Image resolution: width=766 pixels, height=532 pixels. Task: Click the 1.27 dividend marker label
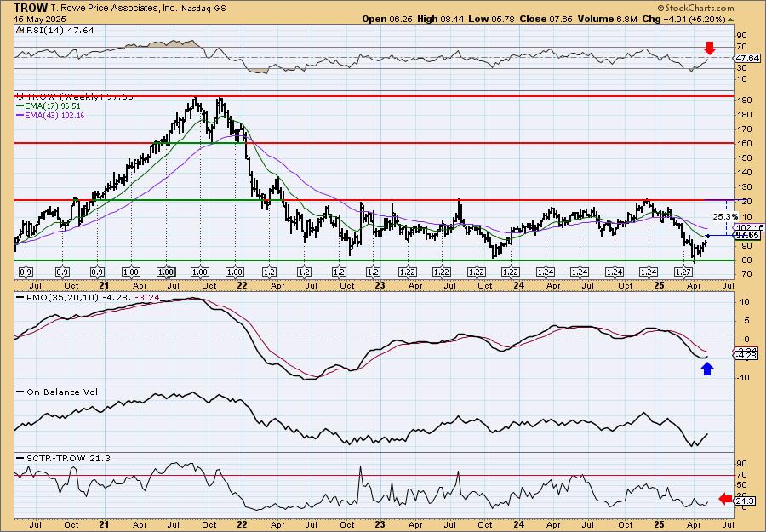[x=684, y=272]
